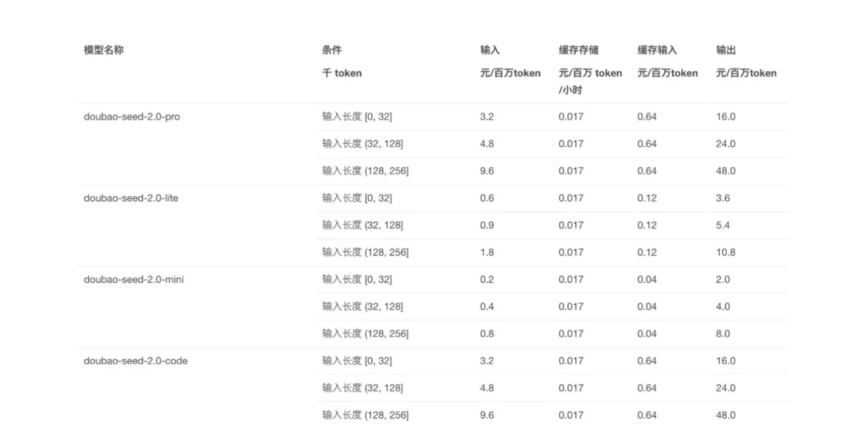Select cached input 0.12 in doubao-seed-2.0-lite row
868x437 pixels.
pyautogui.click(x=647, y=198)
